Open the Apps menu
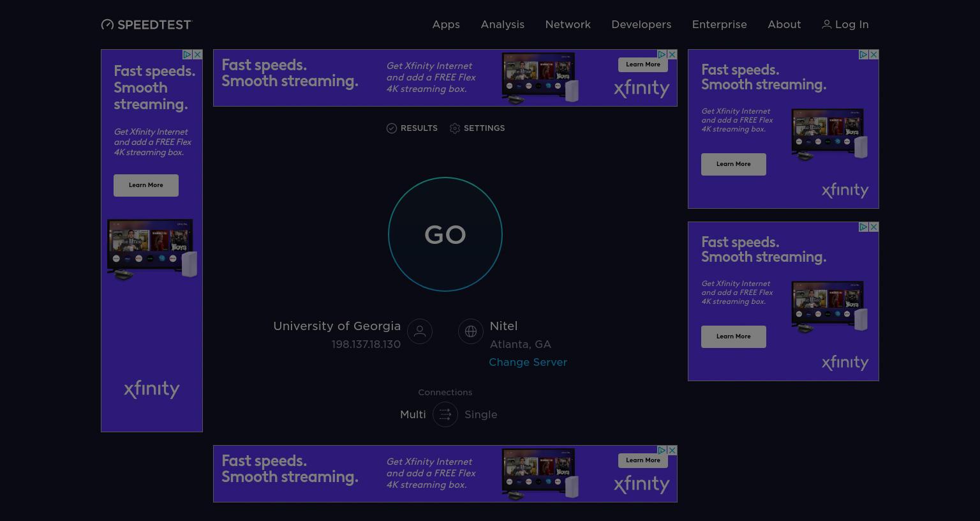The height and width of the screenshot is (521, 980). point(446,24)
